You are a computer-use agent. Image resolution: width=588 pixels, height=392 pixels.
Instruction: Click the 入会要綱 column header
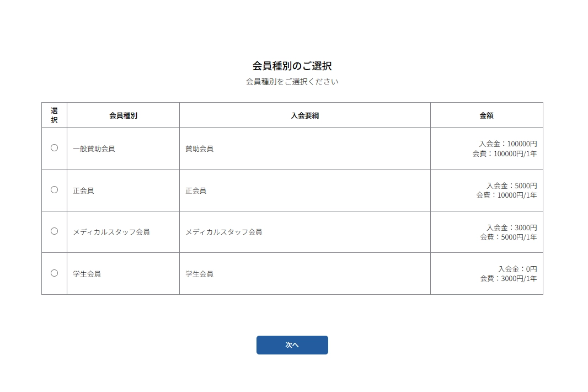coord(304,115)
